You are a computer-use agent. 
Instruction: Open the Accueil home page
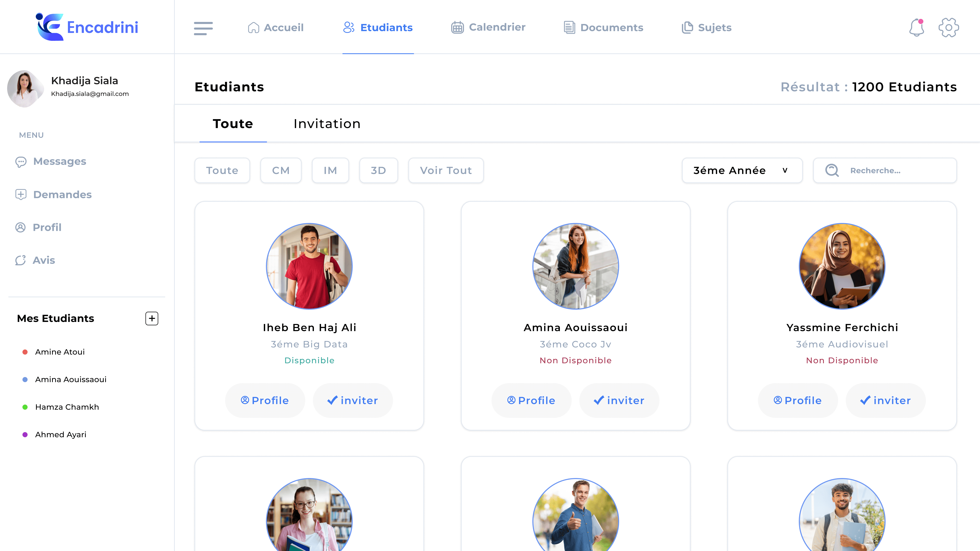275,27
